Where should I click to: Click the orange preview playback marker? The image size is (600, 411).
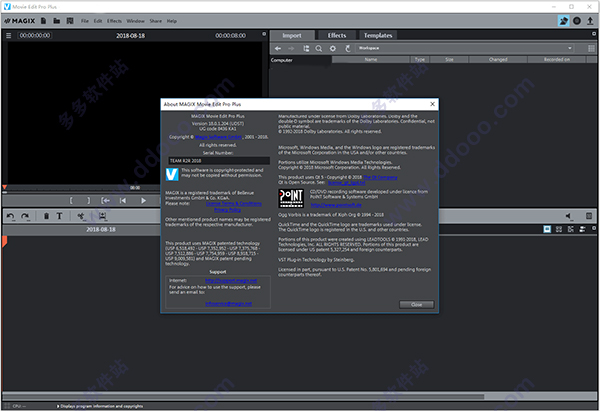click(5, 187)
